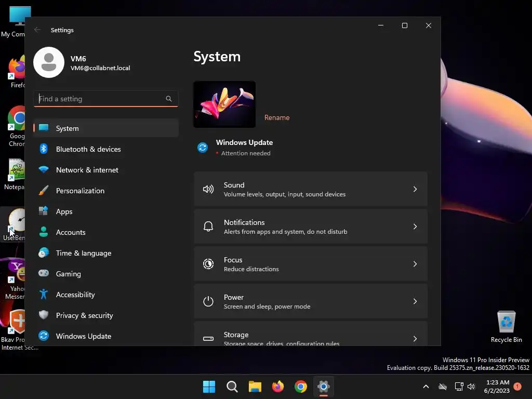Click the Storage drive icon

[208, 339]
